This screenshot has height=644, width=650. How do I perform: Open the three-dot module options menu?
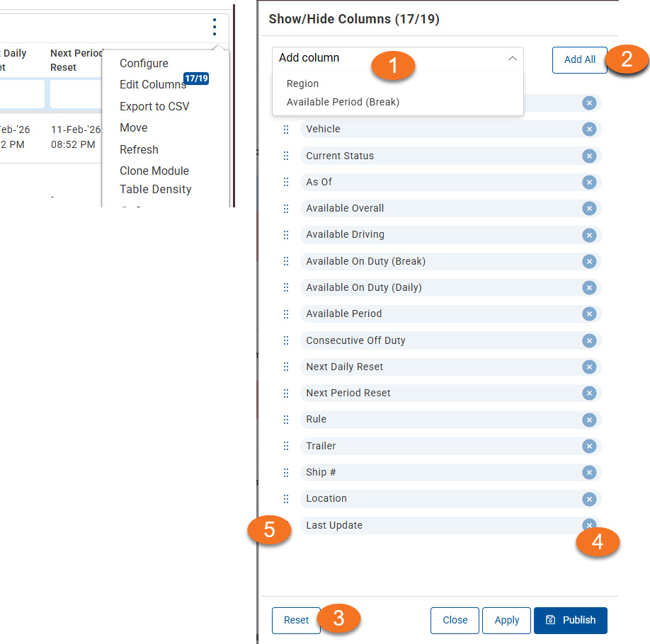click(x=215, y=27)
